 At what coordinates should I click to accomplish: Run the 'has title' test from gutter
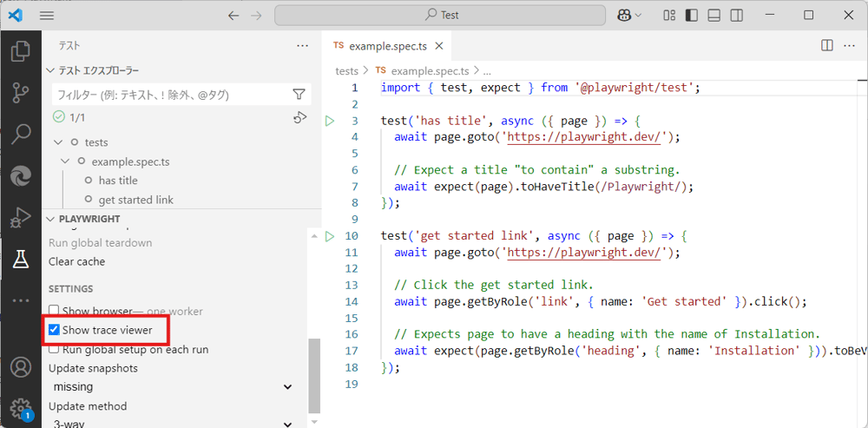click(330, 121)
